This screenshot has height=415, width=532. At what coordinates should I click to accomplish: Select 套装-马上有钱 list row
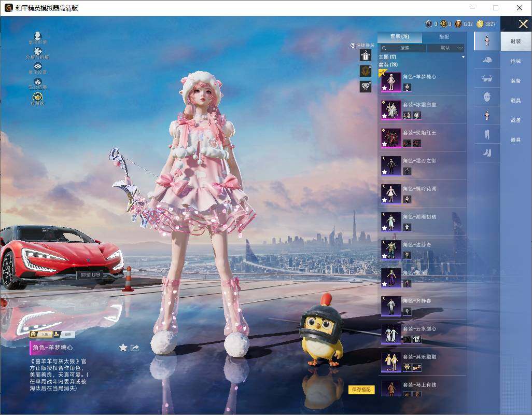pyautogui.click(x=422, y=386)
